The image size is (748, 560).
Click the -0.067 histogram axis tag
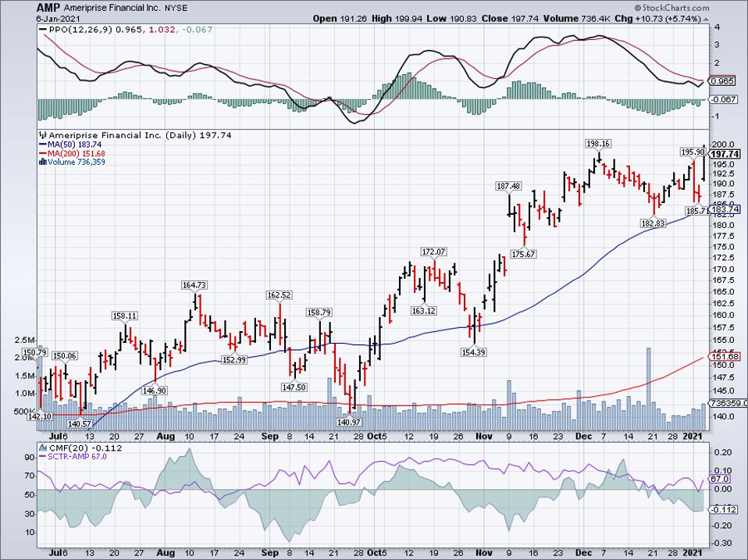[x=724, y=99]
